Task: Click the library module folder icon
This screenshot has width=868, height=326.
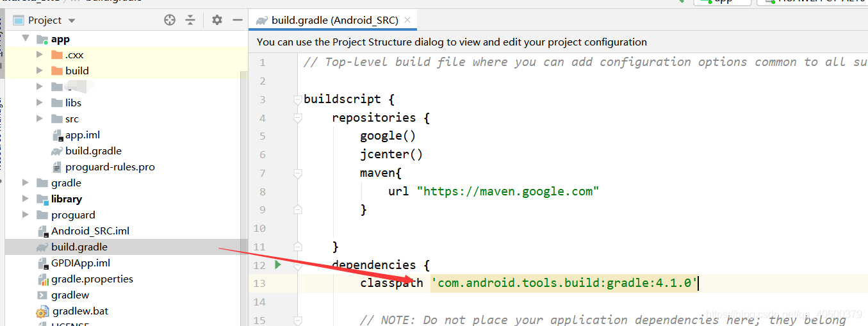Action: click(x=42, y=199)
